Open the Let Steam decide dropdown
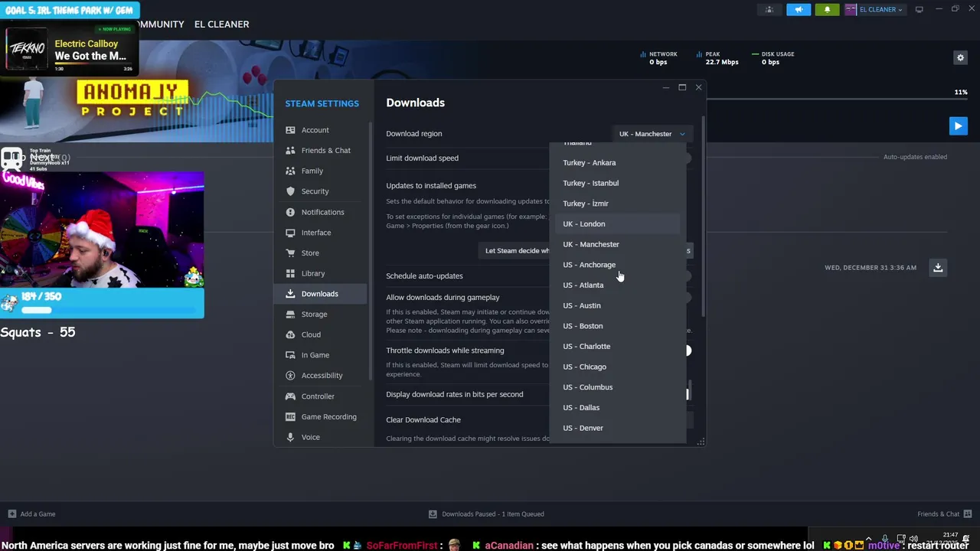This screenshot has width=980, height=551. pyautogui.click(x=586, y=250)
